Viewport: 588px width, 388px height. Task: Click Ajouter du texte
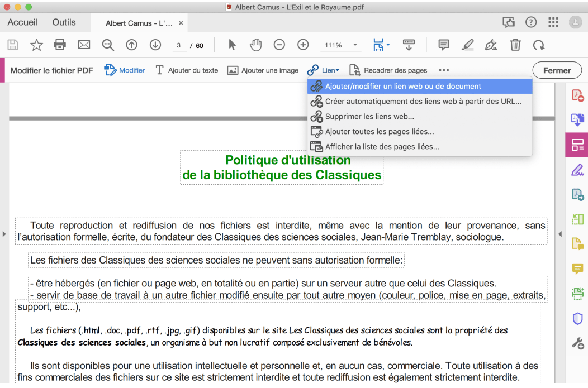click(x=187, y=70)
